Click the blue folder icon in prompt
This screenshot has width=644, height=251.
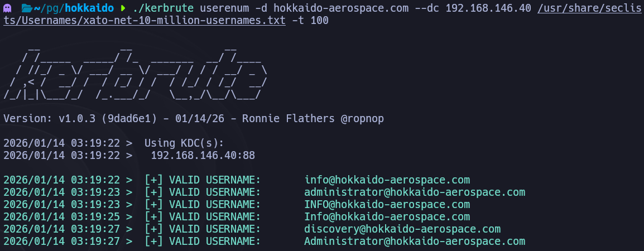pos(26,9)
